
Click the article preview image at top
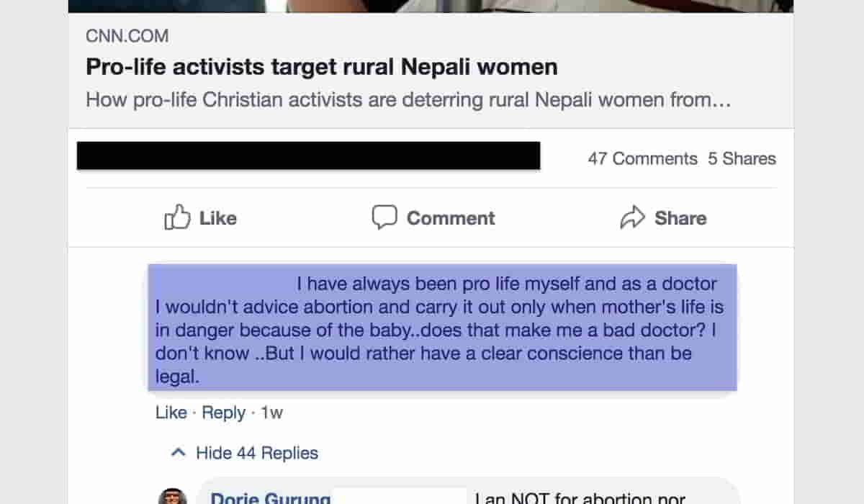click(x=431, y=6)
